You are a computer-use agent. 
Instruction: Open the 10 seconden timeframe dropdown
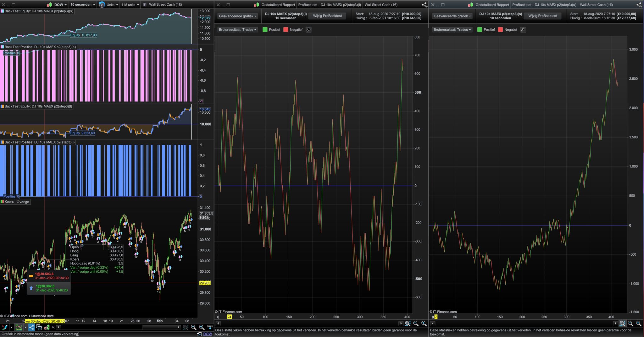click(x=83, y=5)
